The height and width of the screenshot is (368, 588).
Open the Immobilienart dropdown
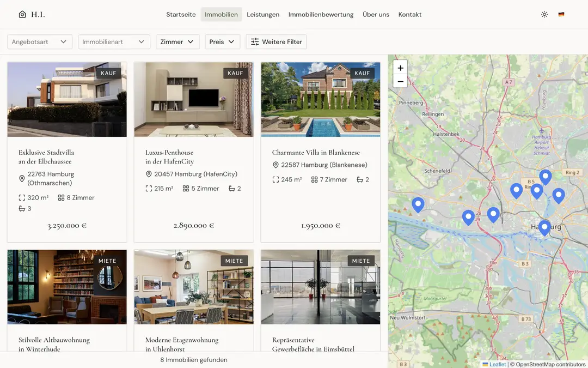pos(114,41)
